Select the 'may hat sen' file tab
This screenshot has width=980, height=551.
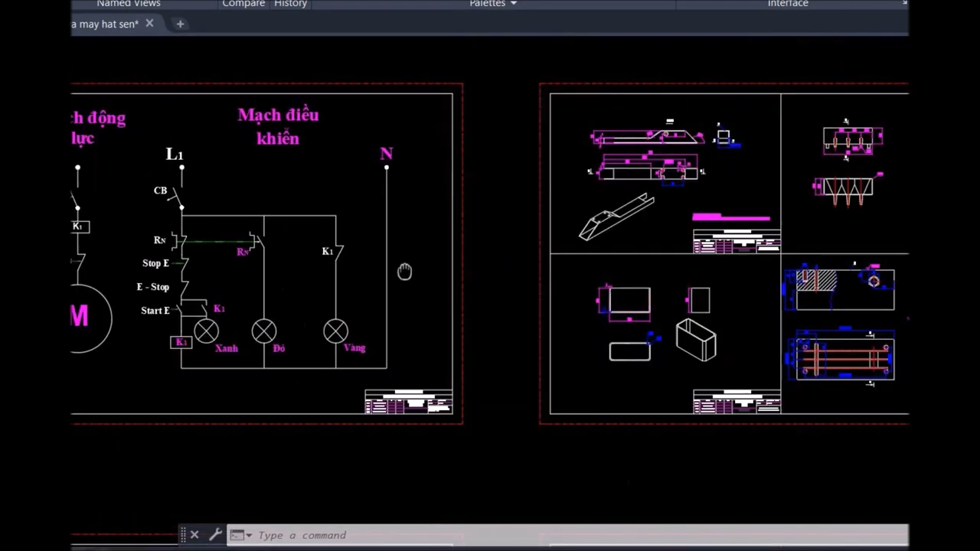pyautogui.click(x=105, y=24)
